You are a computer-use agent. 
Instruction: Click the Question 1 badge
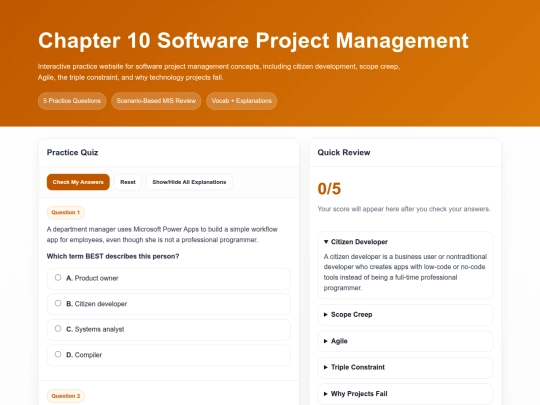66,212
